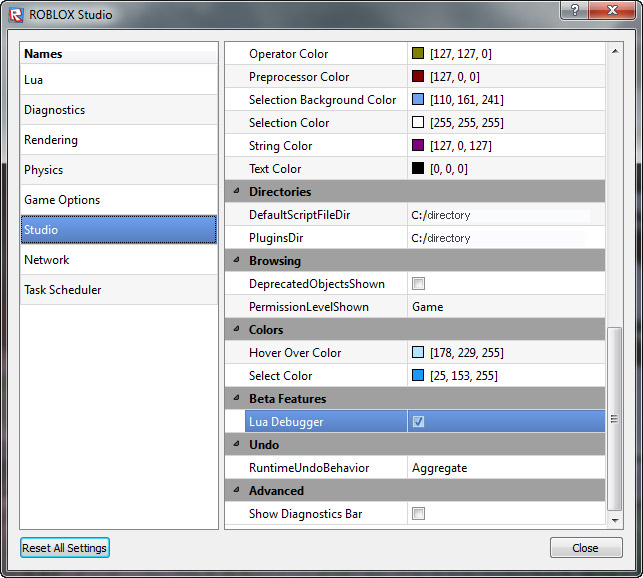Image resolution: width=643 pixels, height=578 pixels.
Task: Open the String Color purple swatch
Action: click(x=418, y=145)
